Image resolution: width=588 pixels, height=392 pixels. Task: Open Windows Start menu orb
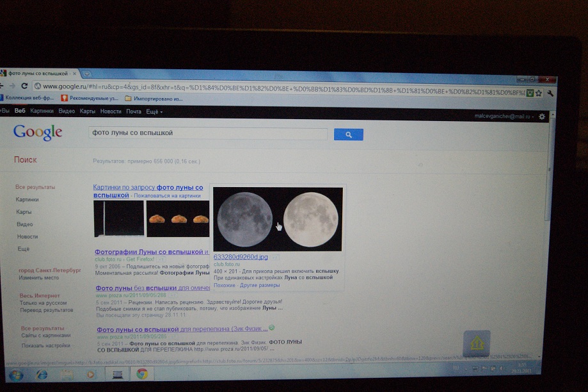16,375
